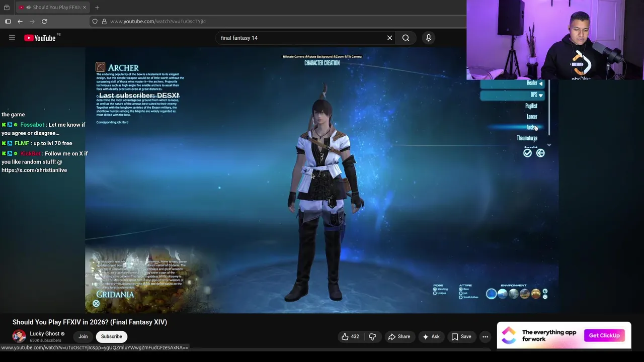Click the '650K subscribers' text

(x=45, y=340)
